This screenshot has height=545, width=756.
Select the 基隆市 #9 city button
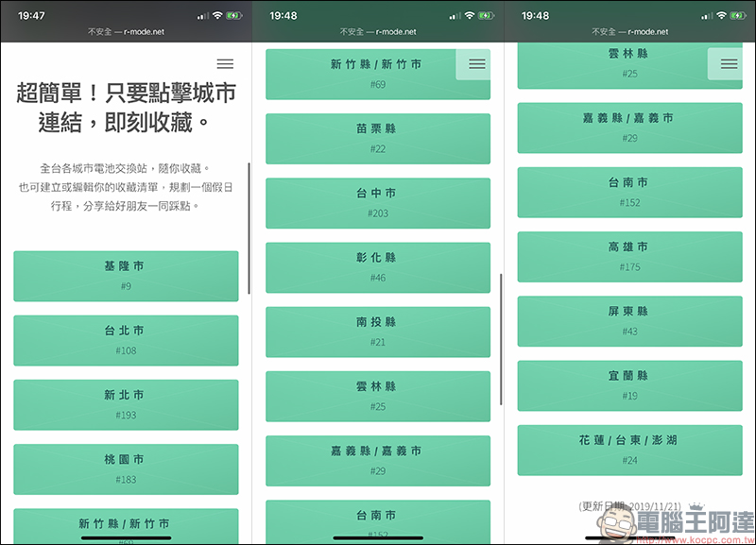(x=126, y=276)
